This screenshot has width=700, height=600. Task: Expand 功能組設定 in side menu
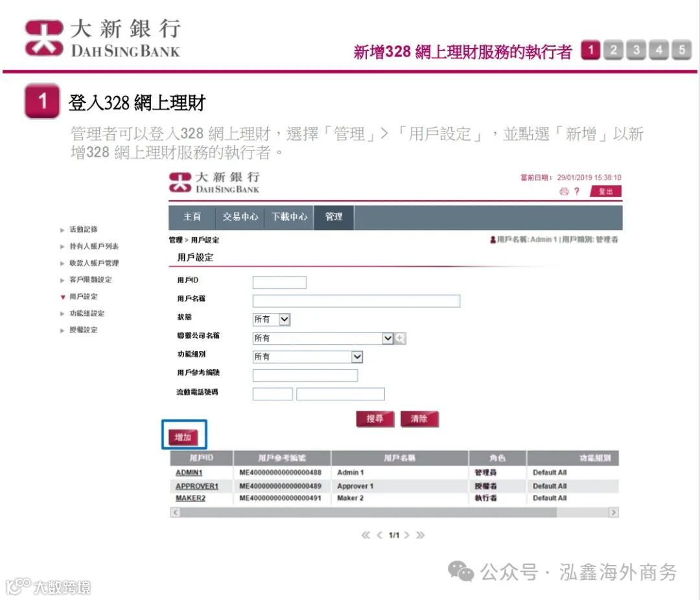[x=82, y=314]
